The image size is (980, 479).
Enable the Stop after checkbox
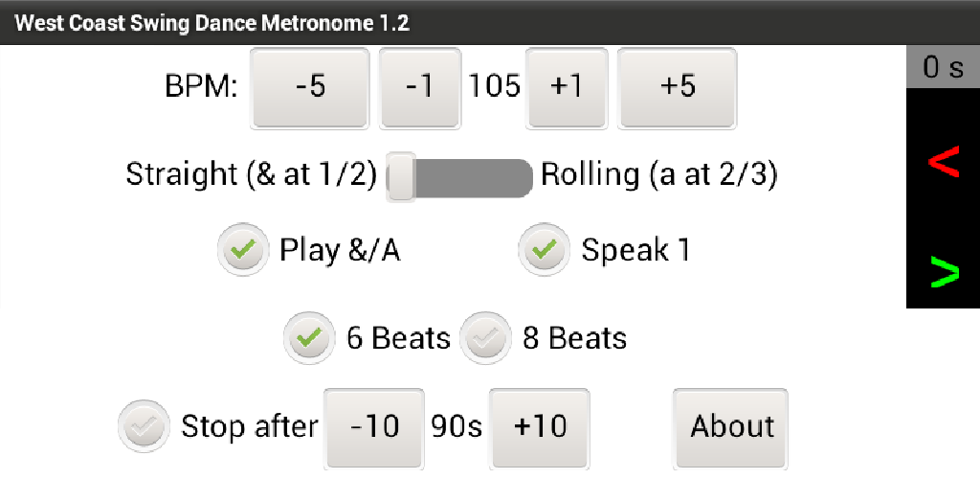pyautogui.click(x=144, y=426)
